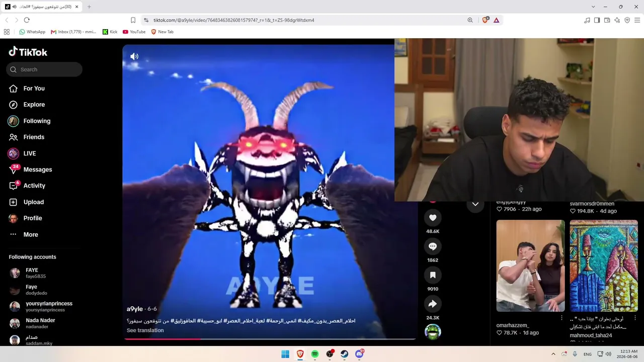Save video with bookmark icon
The image size is (644, 362).
tap(433, 275)
